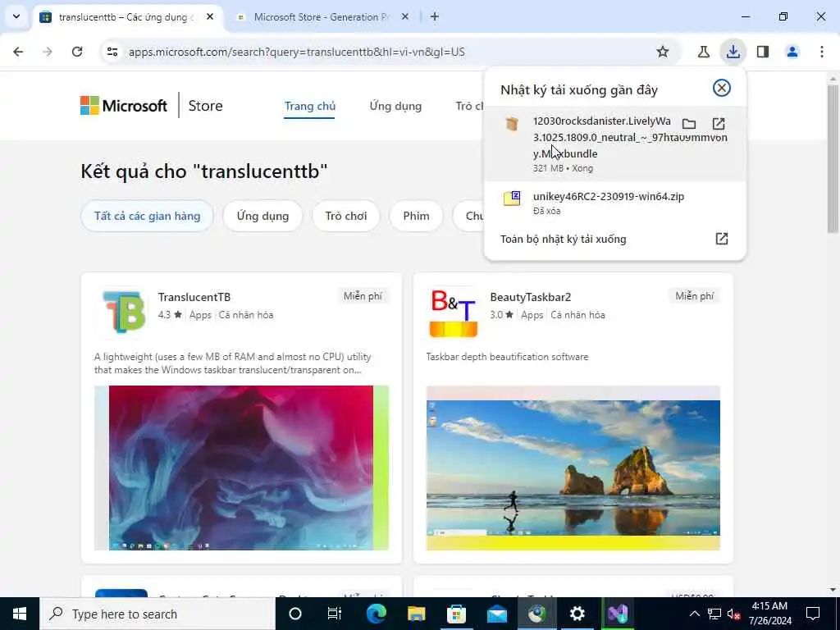This screenshot has width=840, height=630.
Task: Go back to previous page
Action: pos(18,52)
